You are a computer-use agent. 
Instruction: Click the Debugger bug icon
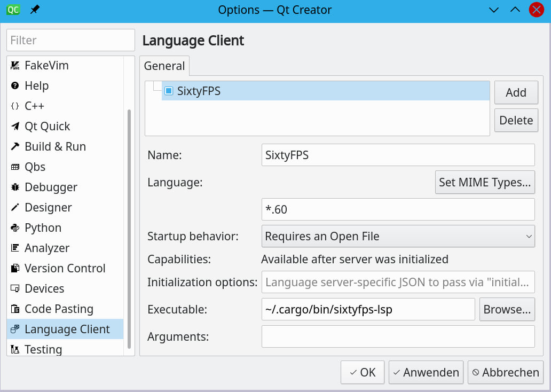click(15, 187)
